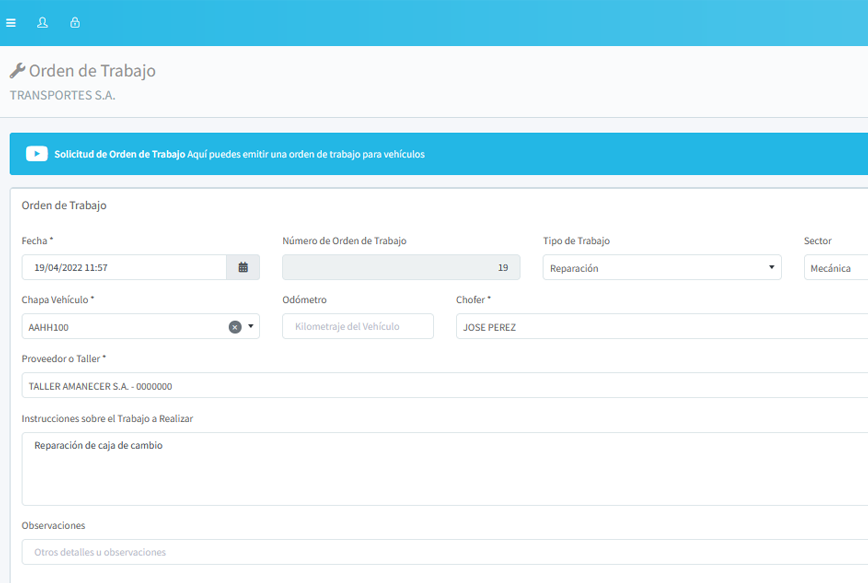Open the Tipo de Trabajo dropdown

662,267
